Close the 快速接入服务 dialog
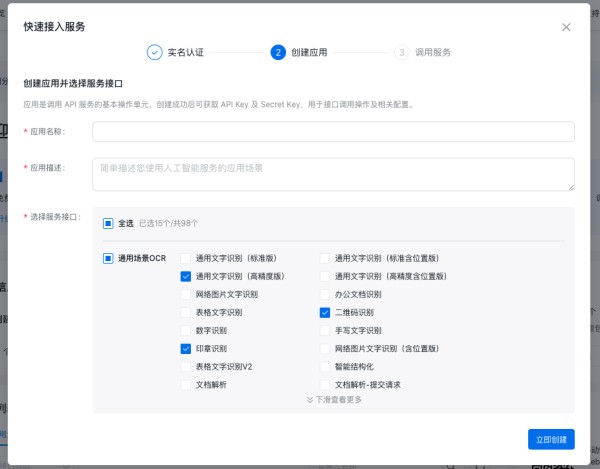This screenshot has width=600, height=469. point(567,27)
